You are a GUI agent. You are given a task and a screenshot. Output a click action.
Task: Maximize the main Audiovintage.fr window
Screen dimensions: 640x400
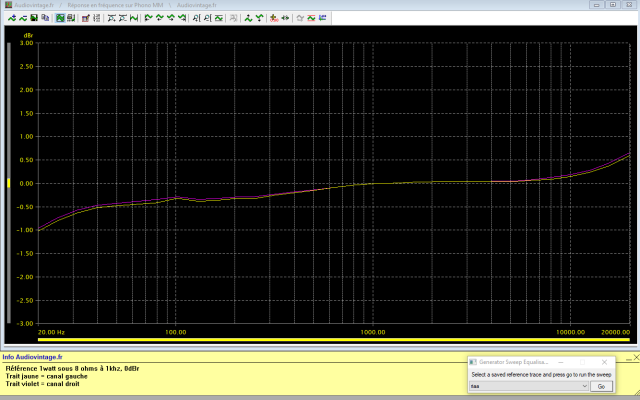(613, 5)
